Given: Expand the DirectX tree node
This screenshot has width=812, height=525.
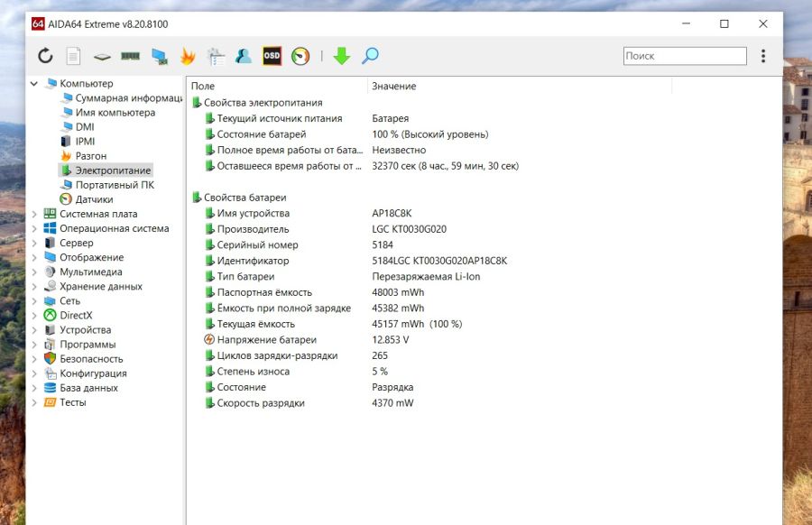Looking at the screenshot, I should tap(34, 315).
